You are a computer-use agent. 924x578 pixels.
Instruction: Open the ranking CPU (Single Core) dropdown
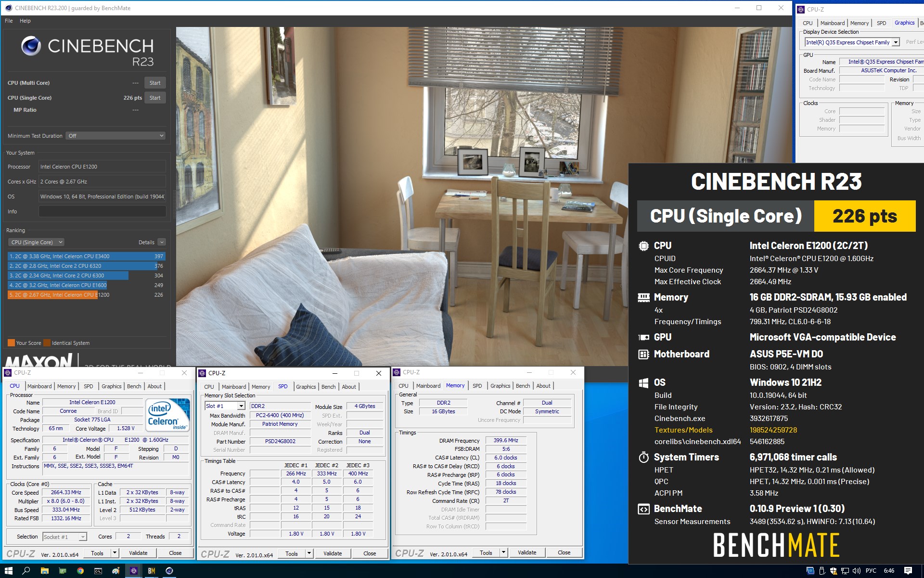[x=36, y=242]
